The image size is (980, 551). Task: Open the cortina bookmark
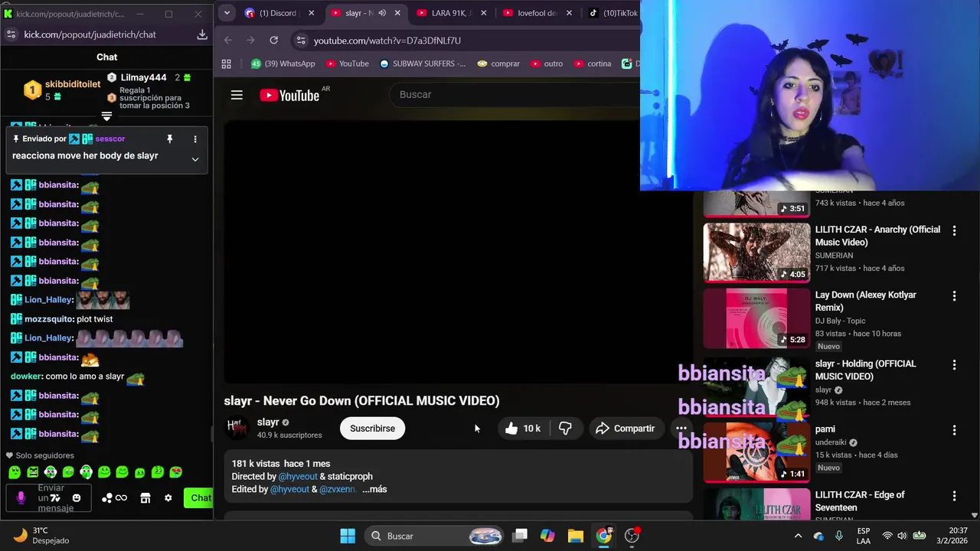[x=592, y=64]
